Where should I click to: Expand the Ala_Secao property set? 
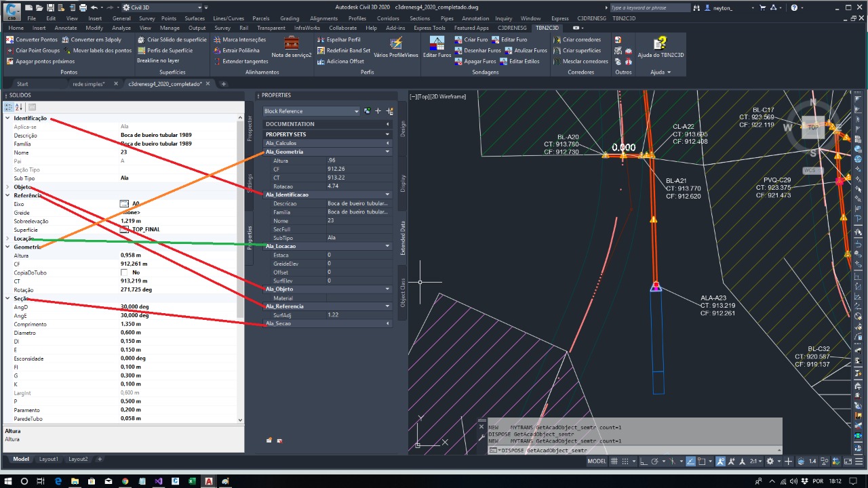[388, 323]
